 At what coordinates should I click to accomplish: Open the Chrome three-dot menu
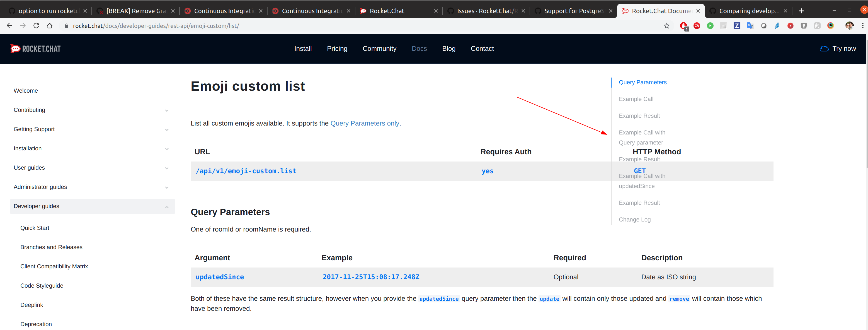click(863, 26)
